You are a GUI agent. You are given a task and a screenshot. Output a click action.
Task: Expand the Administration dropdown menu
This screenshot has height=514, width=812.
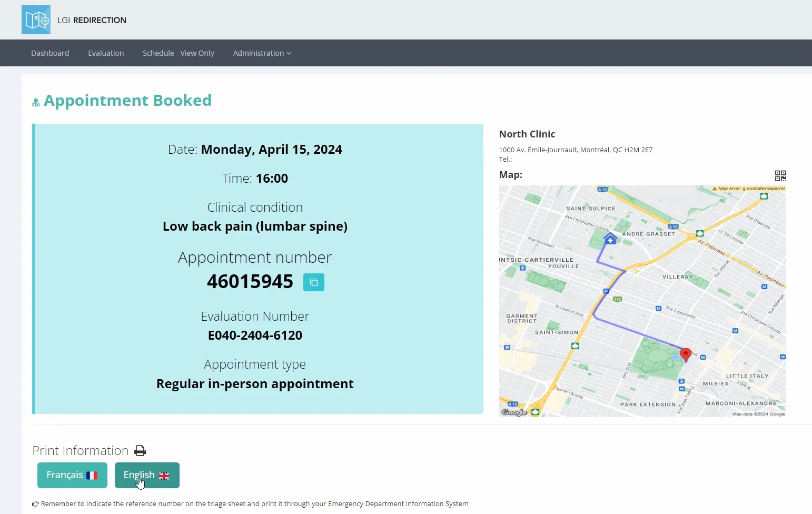click(262, 53)
